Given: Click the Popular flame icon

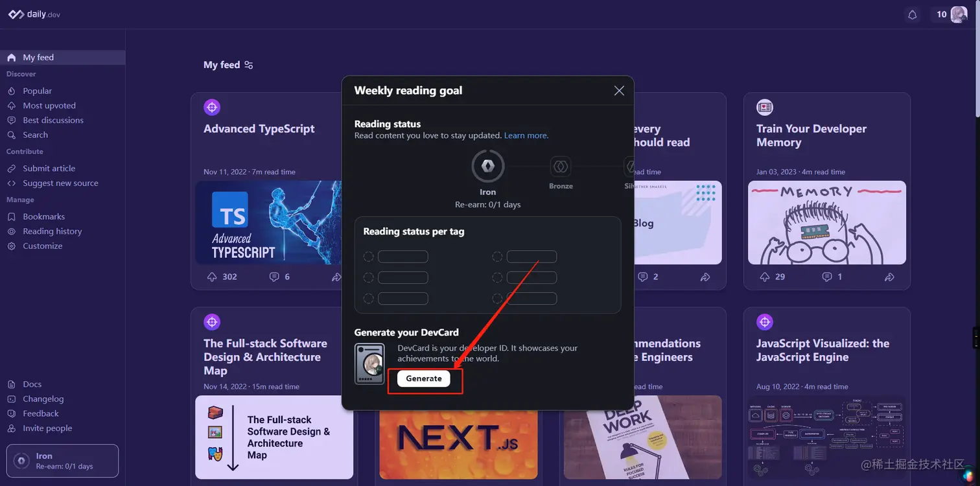Looking at the screenshot, I should (11, 91).
